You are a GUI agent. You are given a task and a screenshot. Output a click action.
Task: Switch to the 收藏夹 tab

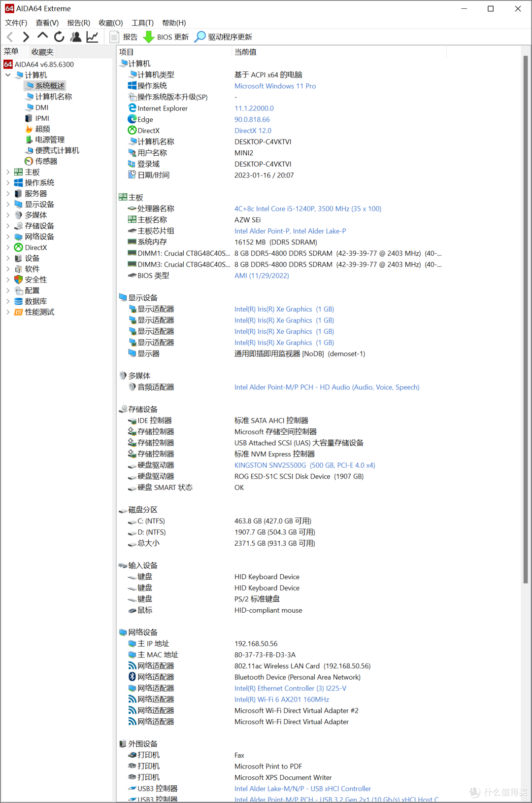click(42, 52)
